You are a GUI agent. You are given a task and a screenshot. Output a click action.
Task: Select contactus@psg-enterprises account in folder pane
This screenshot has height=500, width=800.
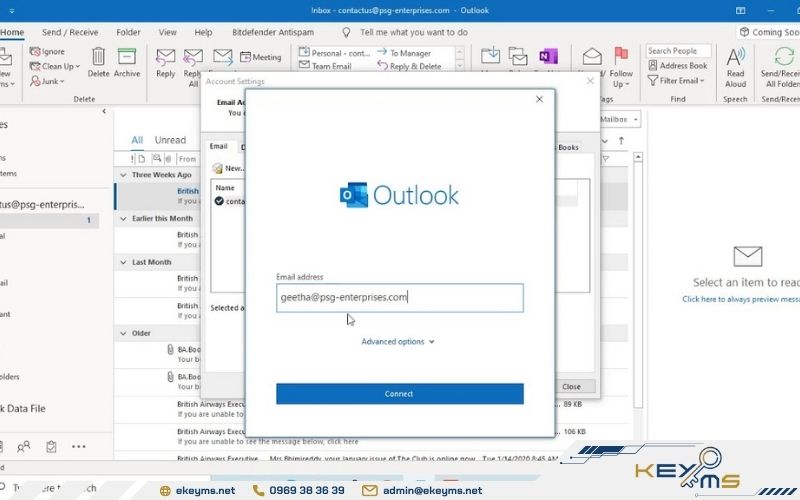42,205
